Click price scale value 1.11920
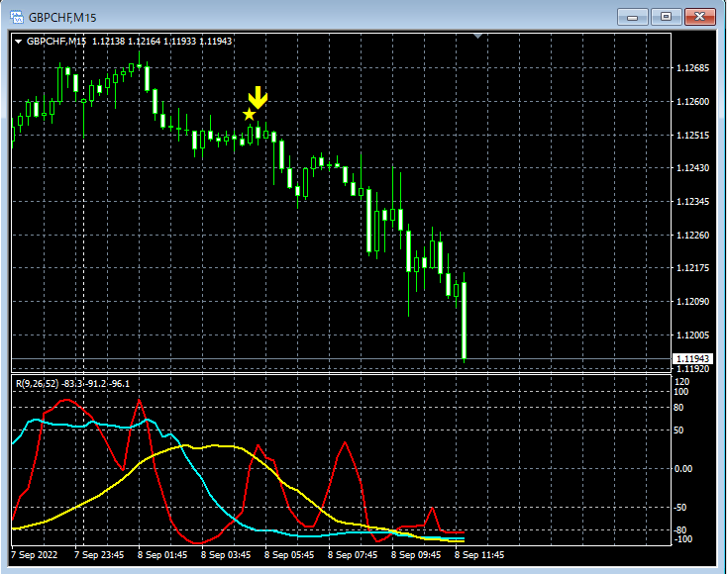 (x=692, y=368)
